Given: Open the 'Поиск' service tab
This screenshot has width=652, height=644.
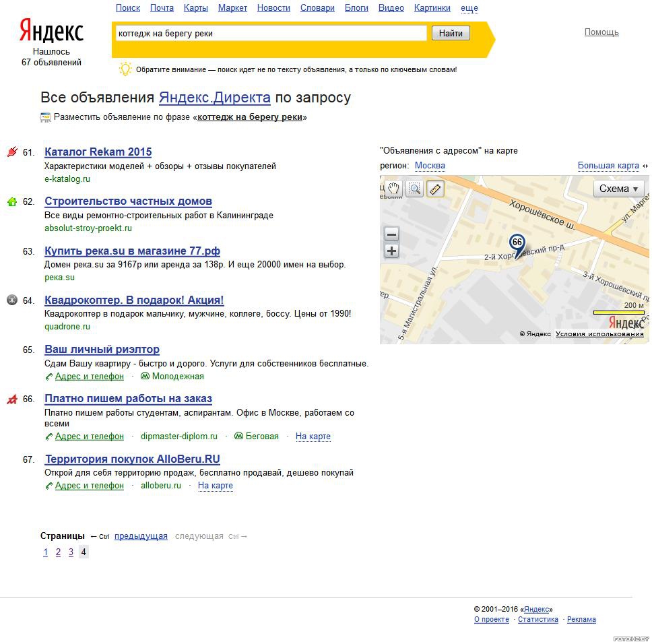Looking at the screenshot, I should (128, 8).
